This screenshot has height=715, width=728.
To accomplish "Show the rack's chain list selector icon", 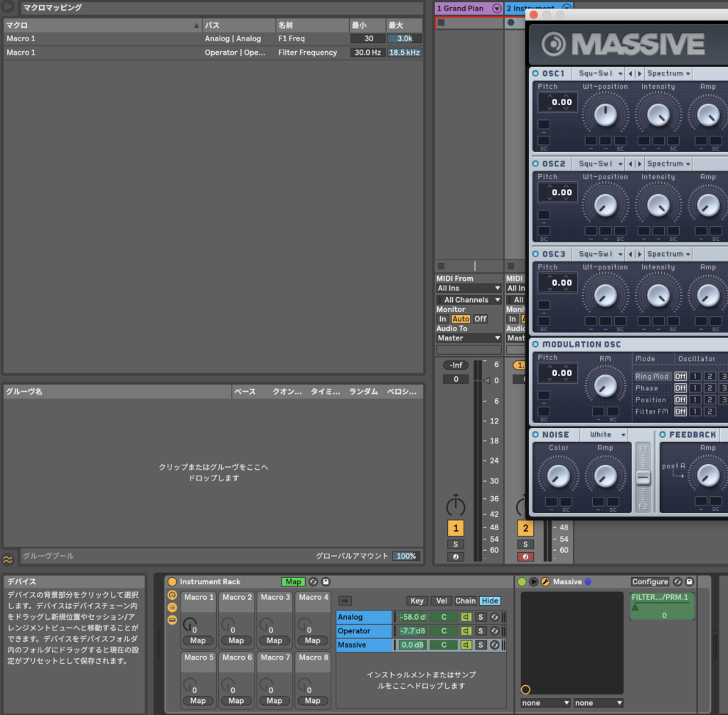I will [x=172, y=607].
